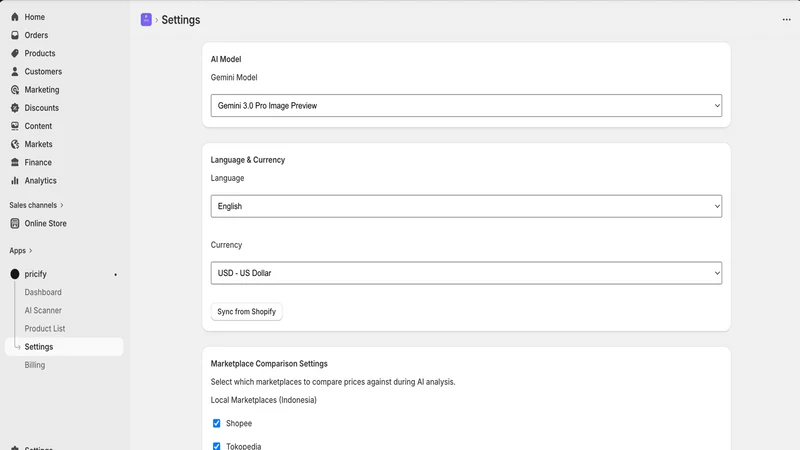Open Discounts in the sidebar
The width and height of the screenshot is (800, 450).
(41, 108)
